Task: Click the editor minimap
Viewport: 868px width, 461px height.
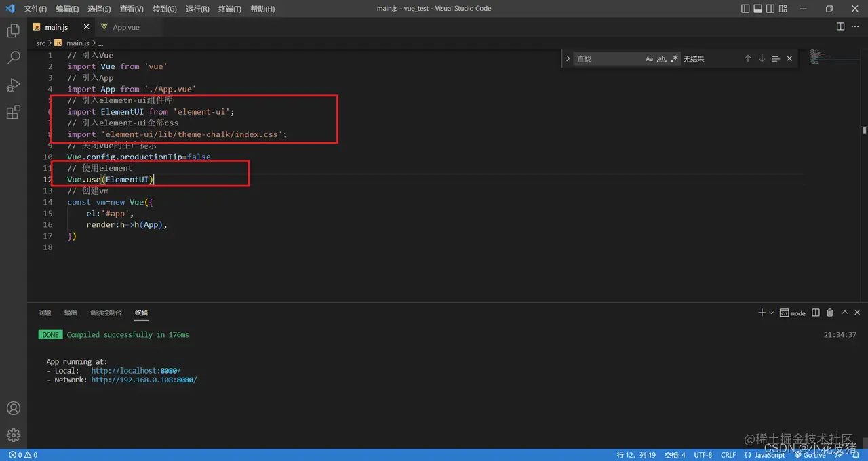Action: pyautogui.click(x=834, y=56)
